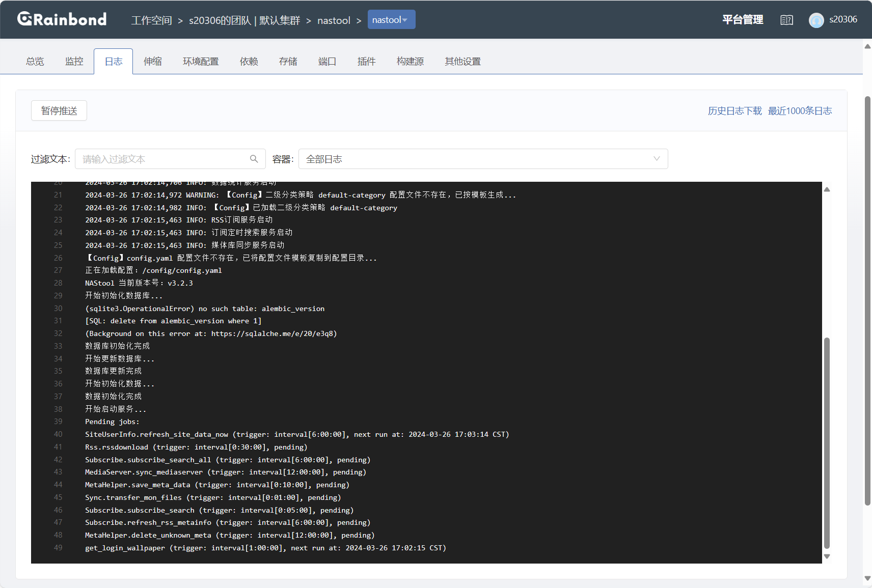This screenshot has height=588, width=872.
Task: Click 平台管理 in the header
Action: (742, 20)
